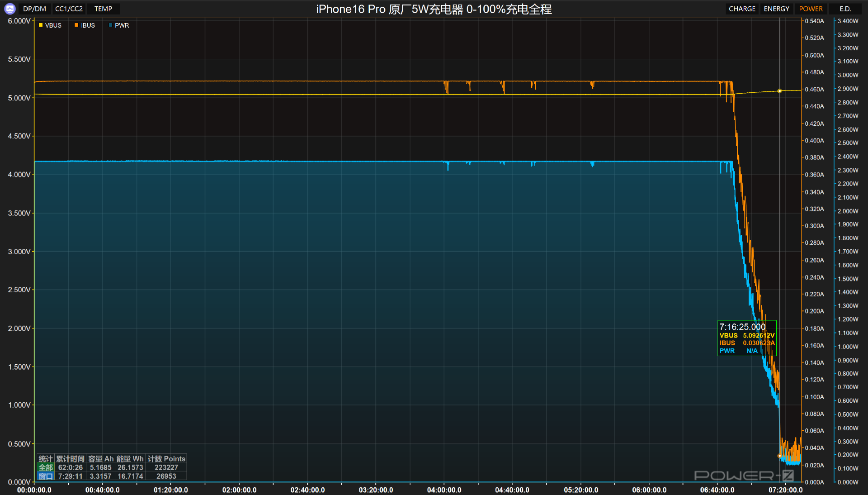Image resolution: width=868 pixels, height=495 pixels.
Task: Switch to the ENERGY view tab
Action: click(x=776, y=9)
